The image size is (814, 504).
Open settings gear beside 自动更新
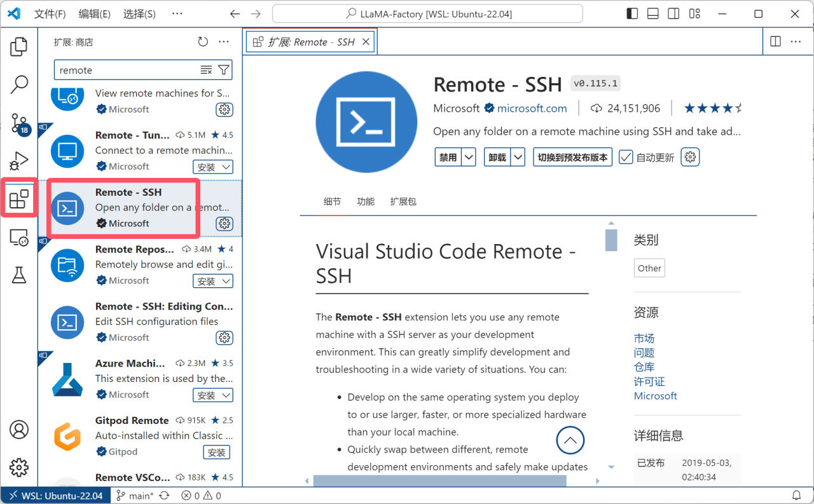coord(690,157)
